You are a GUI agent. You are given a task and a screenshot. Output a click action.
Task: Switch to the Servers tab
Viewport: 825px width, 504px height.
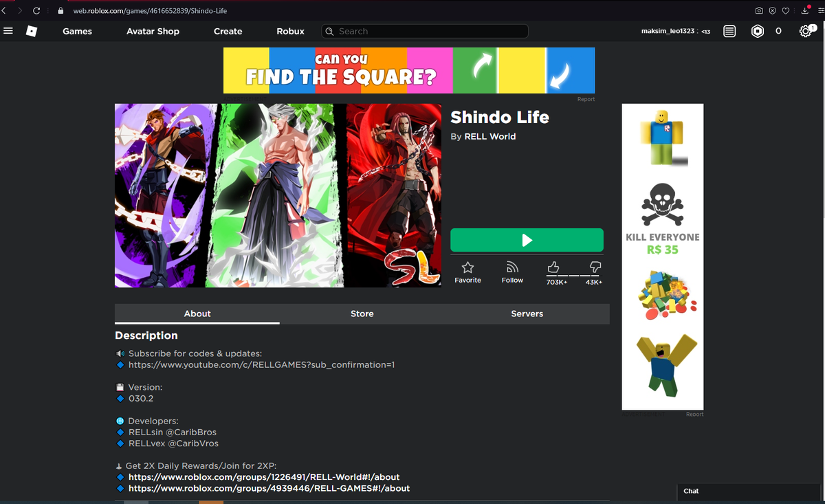[x=527, y=314]
